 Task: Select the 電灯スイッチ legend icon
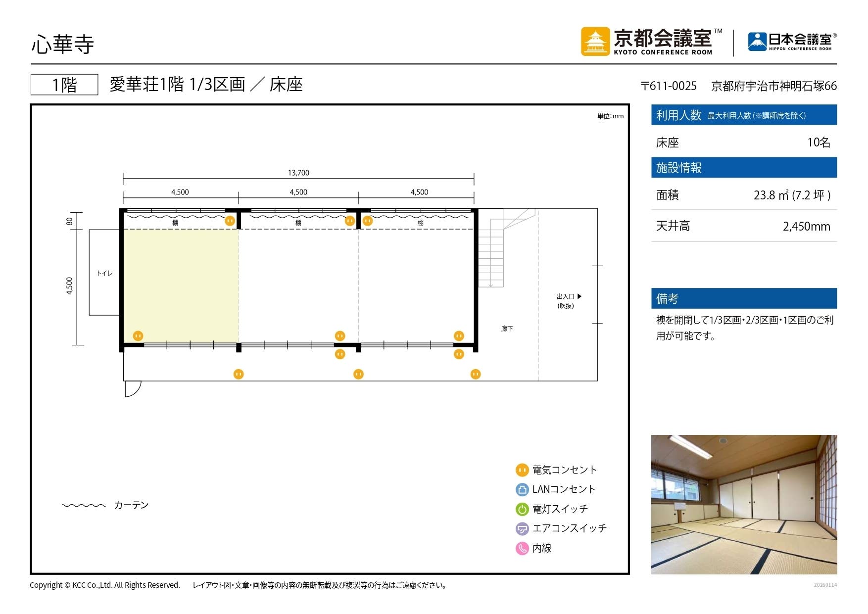pos(522,509)
